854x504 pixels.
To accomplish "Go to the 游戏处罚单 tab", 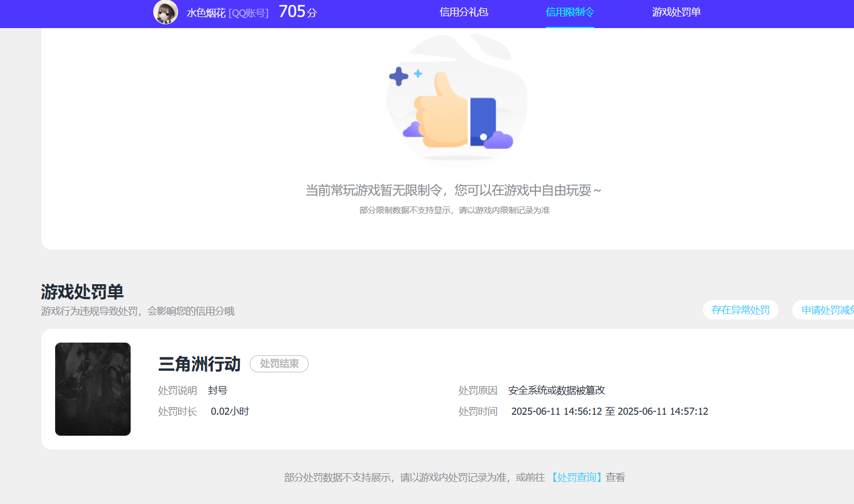I will click(x=676, y=12).
